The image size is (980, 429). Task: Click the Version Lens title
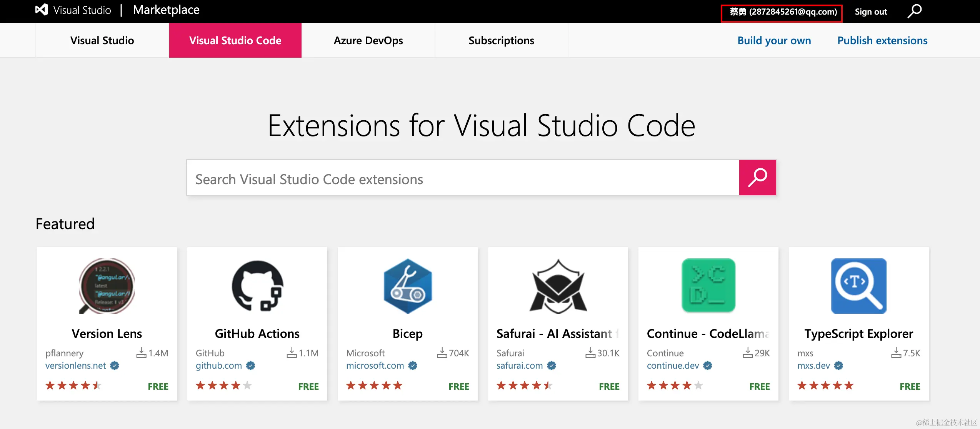point(107,333)
